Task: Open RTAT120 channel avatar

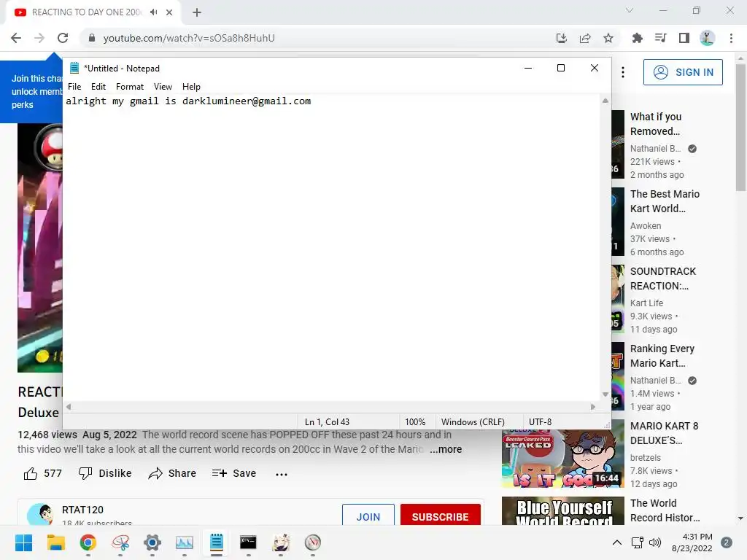Action: tap(39, 515)
